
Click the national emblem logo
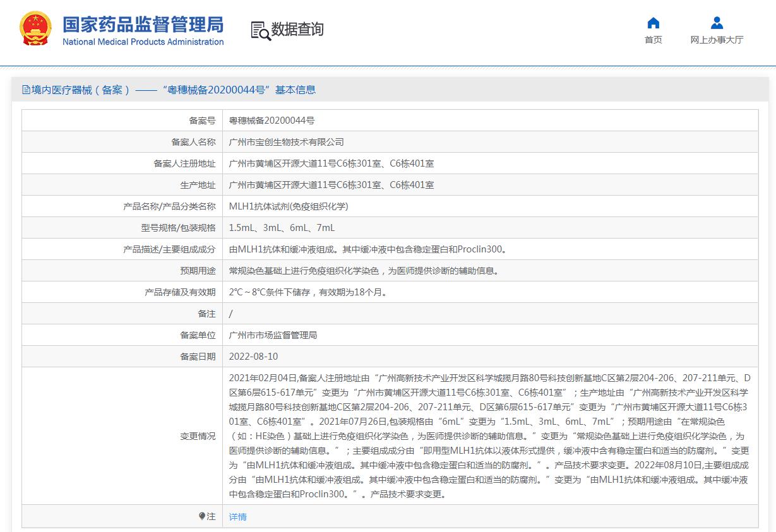tap(36, 30)
